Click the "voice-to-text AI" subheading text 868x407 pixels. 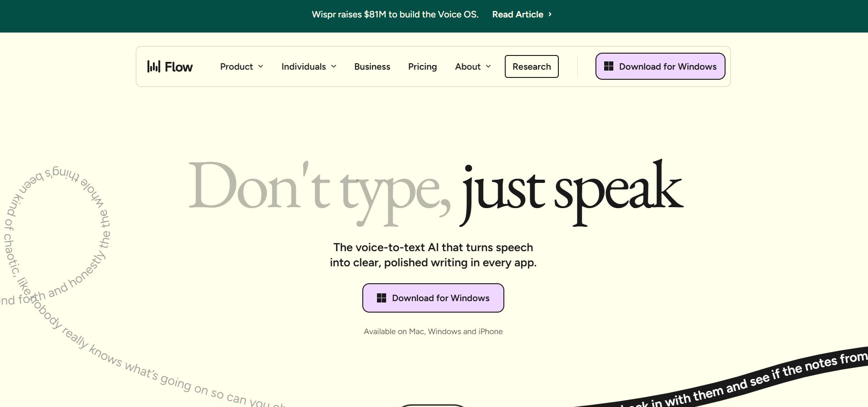coord(433,255)
